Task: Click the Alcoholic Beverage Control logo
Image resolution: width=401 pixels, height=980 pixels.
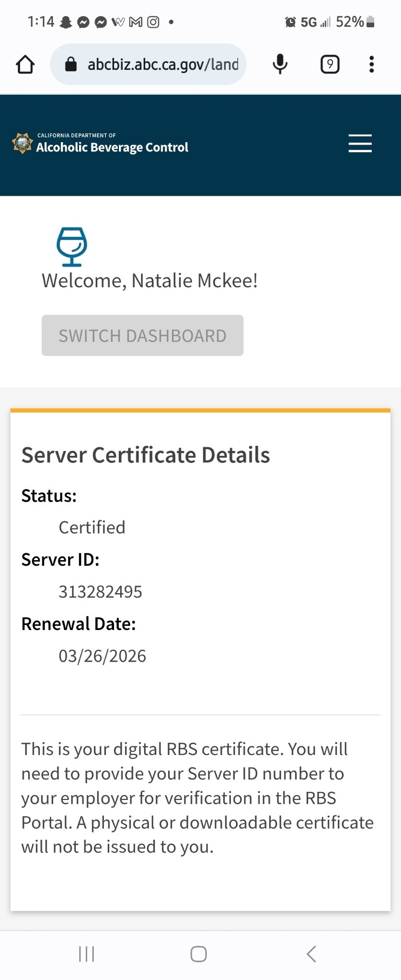Action: 112,143
